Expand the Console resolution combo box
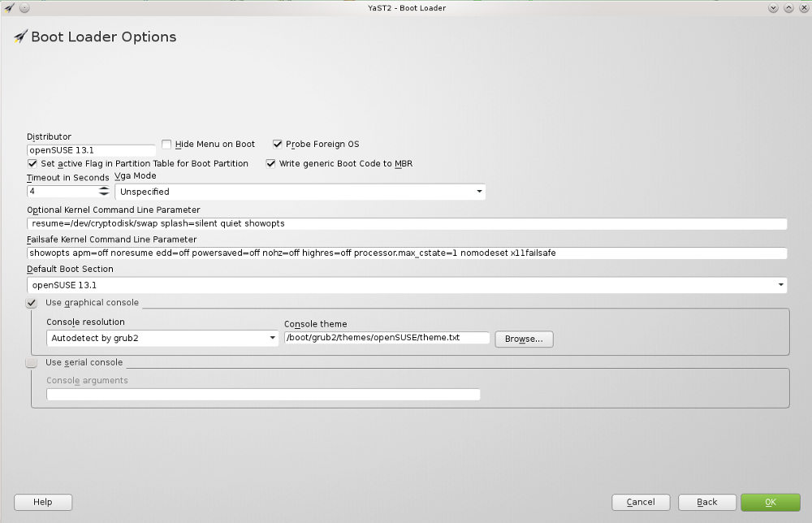Viewport: 812px width, 523px height. click(x=162, y=338)
